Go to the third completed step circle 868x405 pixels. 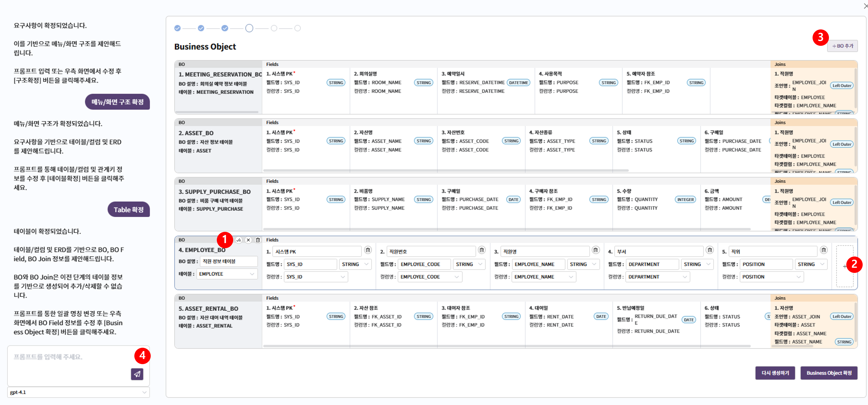point(225,28)
